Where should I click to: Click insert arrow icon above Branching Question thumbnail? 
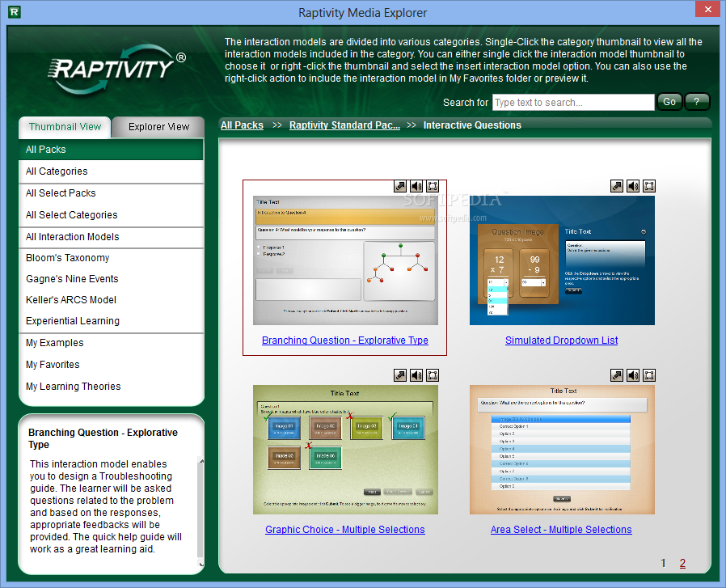pos(400,186)
